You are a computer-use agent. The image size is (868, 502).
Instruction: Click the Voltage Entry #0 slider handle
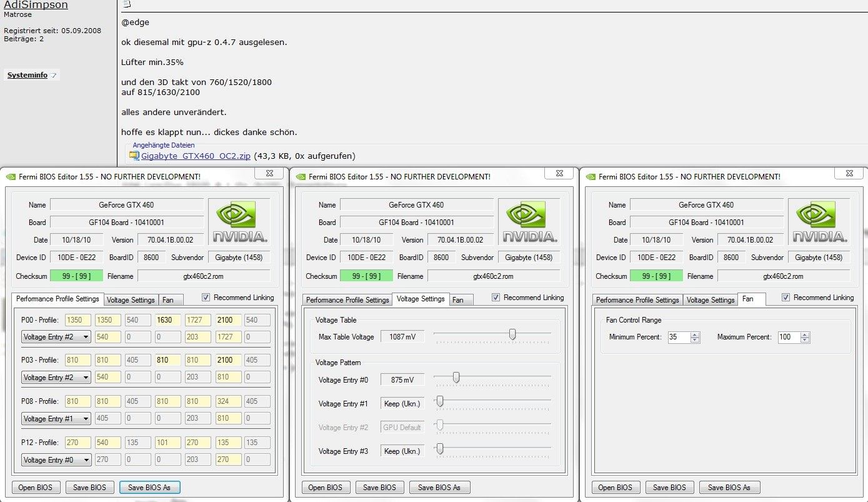pyautogui.click(x=456, y=378)
